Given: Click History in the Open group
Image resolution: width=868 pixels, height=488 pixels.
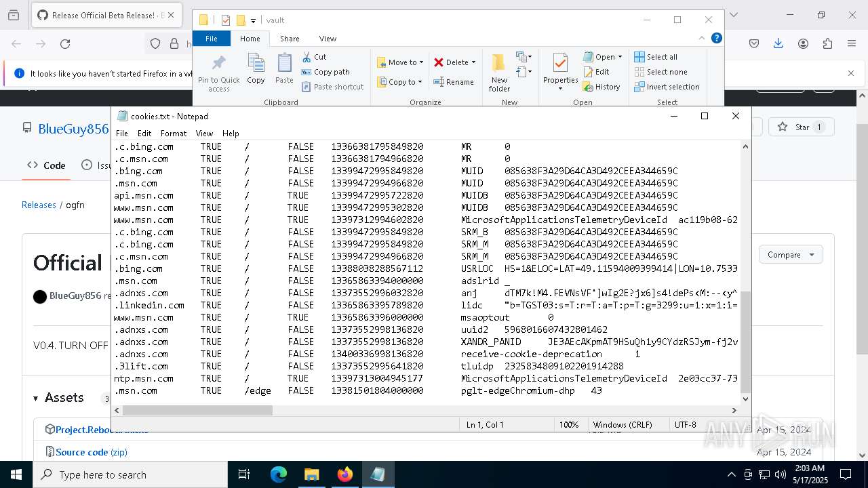Looking at the screenshot, I should (x=601, y=87).
